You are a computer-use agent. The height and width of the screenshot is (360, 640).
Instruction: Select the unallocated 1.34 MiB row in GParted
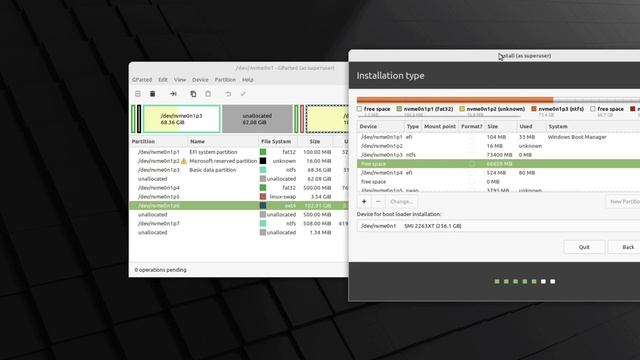click(x=239, y=233)
